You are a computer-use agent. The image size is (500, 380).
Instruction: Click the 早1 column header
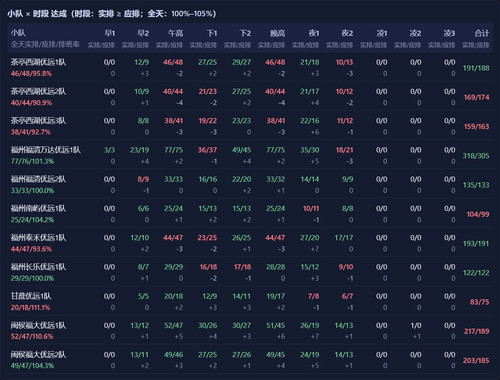(x=110, y=33)
